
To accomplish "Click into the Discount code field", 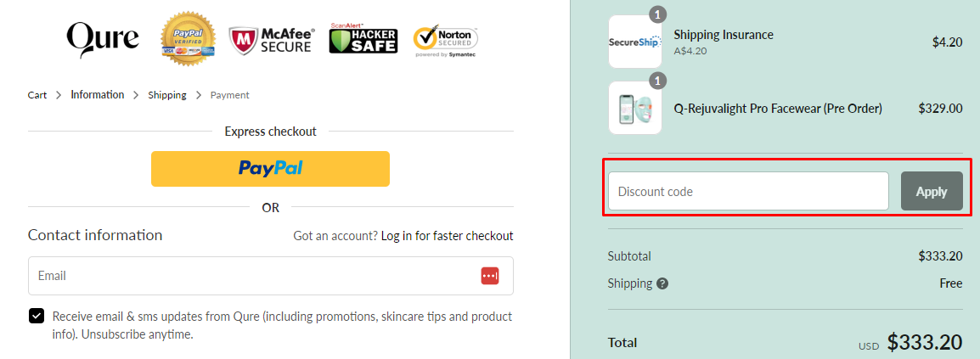I will 747,191.
